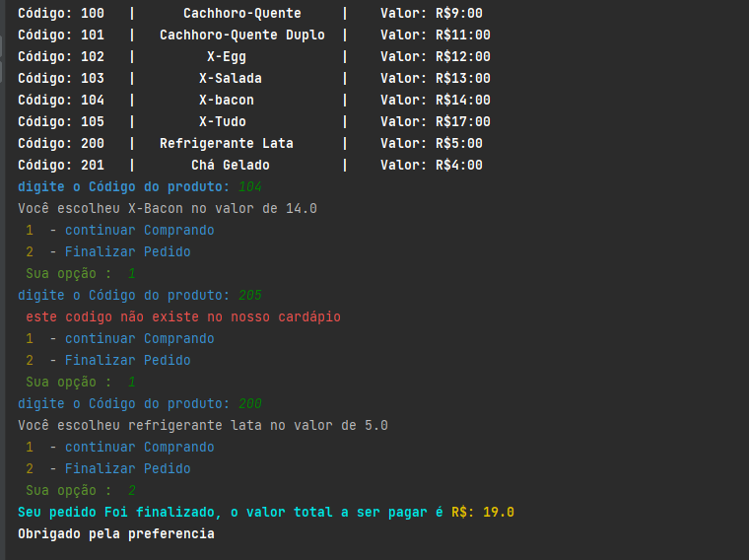Click the 'Você escolheu refrigerante lata no valor de 5.0' line

tap(203, 426)
